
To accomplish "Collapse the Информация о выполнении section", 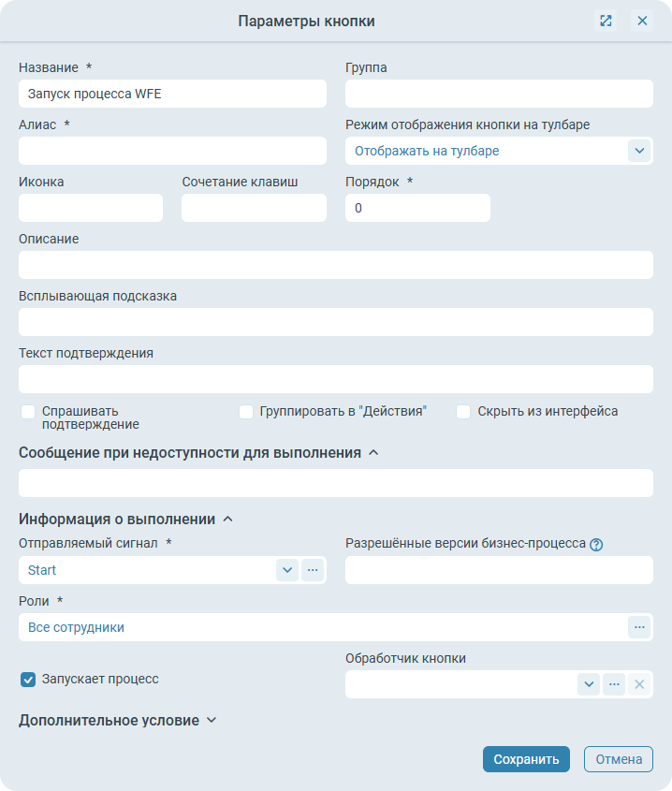I will (x=227, y=519).
